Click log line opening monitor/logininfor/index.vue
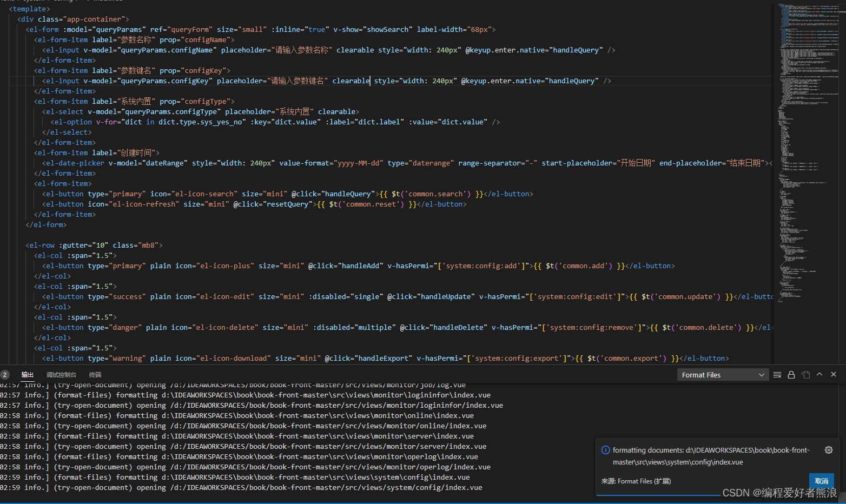This screenshot has height=504, width=846. point(252,405)
